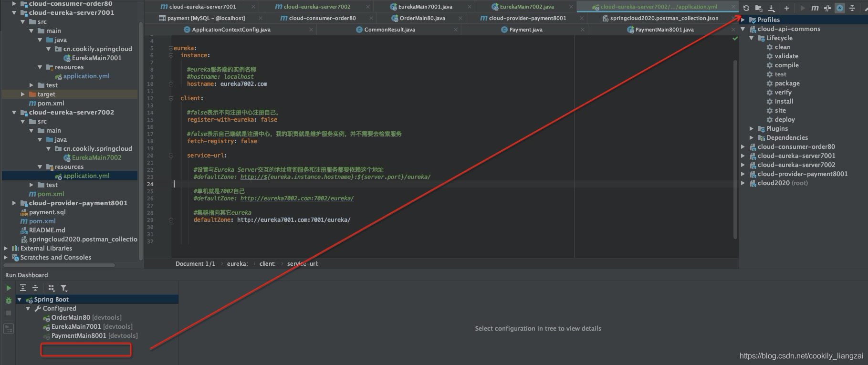Expand cloud-consumer-order80 Maven module
This screenshot has height=365, width=868.
[743, 146]
